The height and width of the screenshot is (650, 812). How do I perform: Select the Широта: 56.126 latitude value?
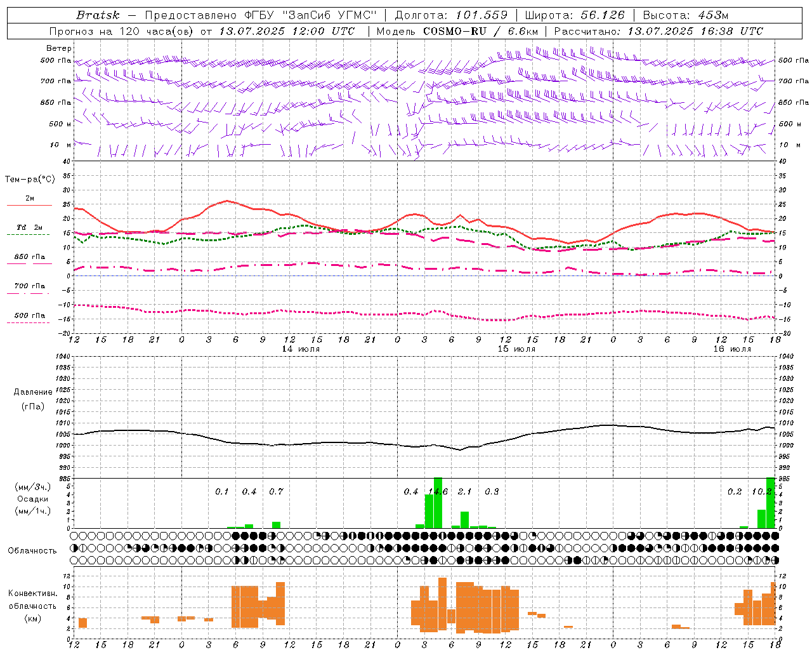(575, 15)
